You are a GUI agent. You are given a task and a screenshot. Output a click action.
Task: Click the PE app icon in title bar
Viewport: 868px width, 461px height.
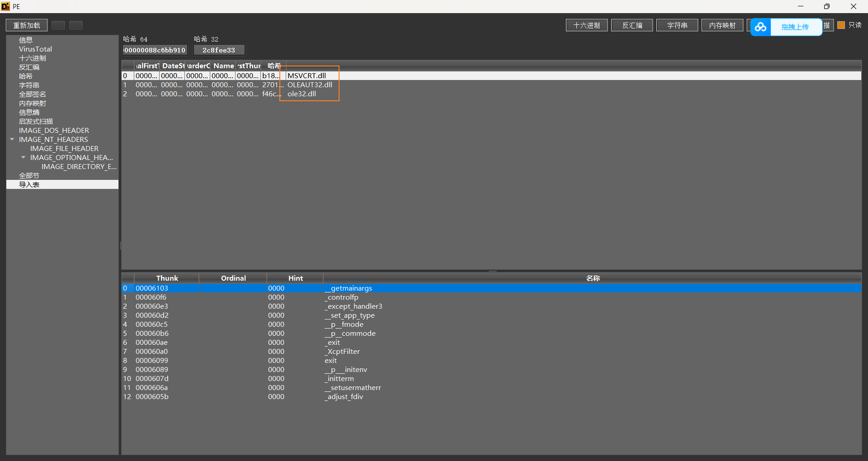[x=5, y=6]
